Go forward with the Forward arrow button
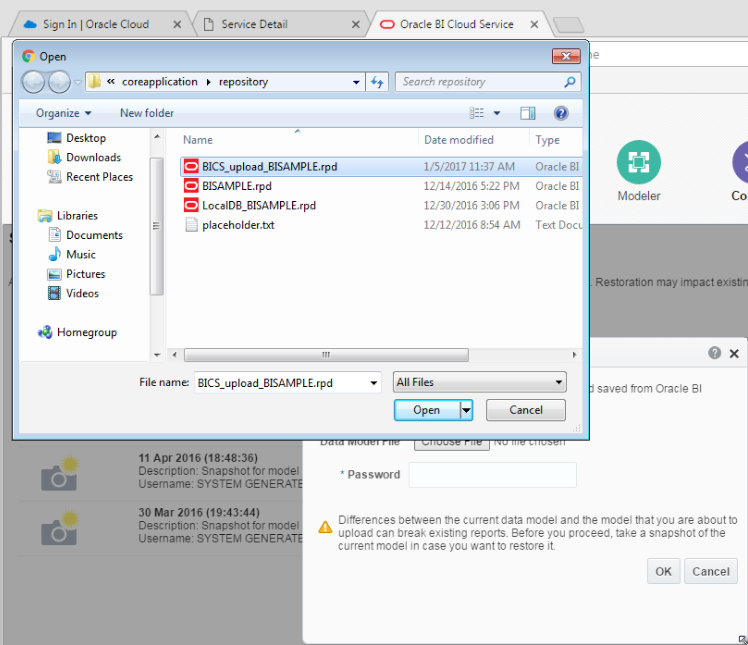The width and height of the screenshot is (748, 645). pyautogui.click(x=59, y=82)
